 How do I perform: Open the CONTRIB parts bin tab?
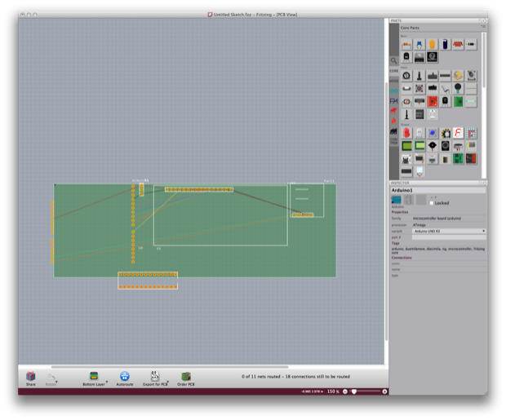coord(393,141)
